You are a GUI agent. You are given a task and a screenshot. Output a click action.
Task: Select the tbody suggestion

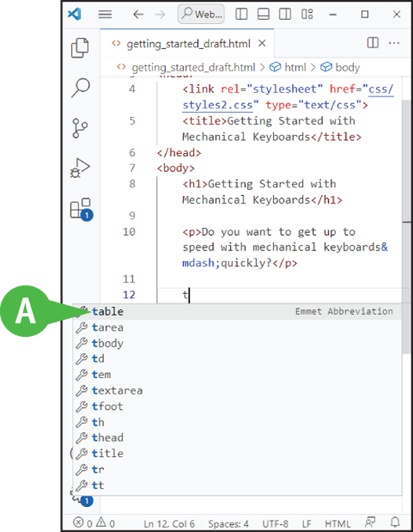(x=237, y=343)
